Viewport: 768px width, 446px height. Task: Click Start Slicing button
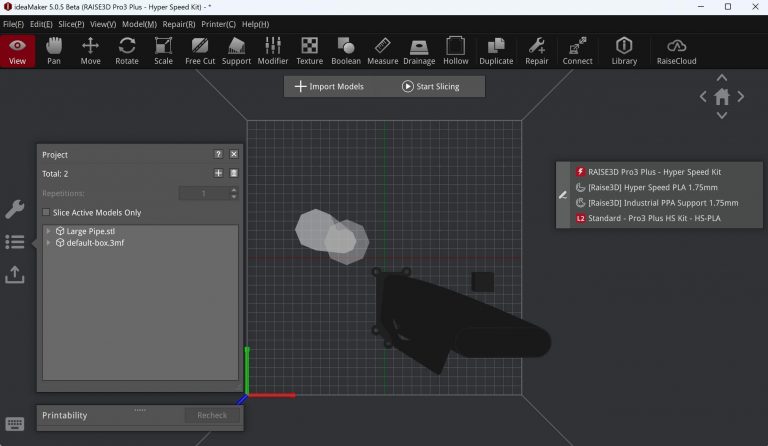(431, 87)
